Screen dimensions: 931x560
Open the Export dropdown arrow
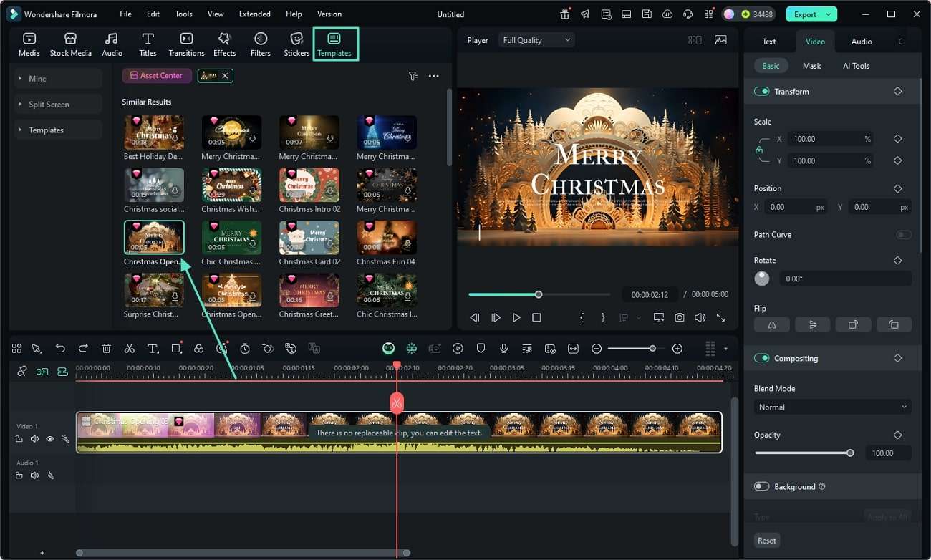click(829, 14)
